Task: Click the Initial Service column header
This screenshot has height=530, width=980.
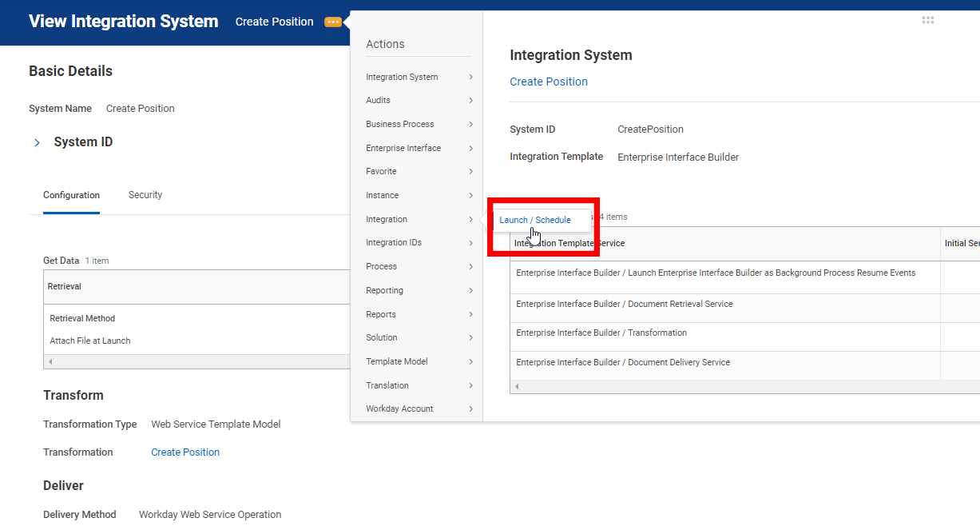Action: click(961, 243)
